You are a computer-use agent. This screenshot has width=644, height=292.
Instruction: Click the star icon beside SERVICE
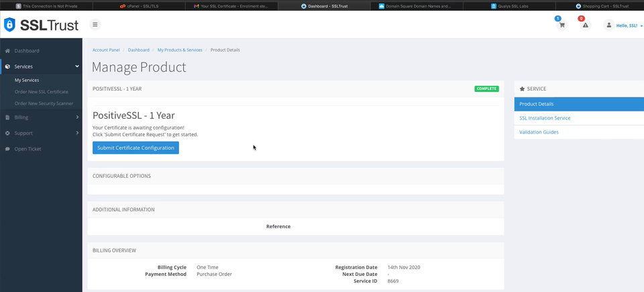pos(522,89)
